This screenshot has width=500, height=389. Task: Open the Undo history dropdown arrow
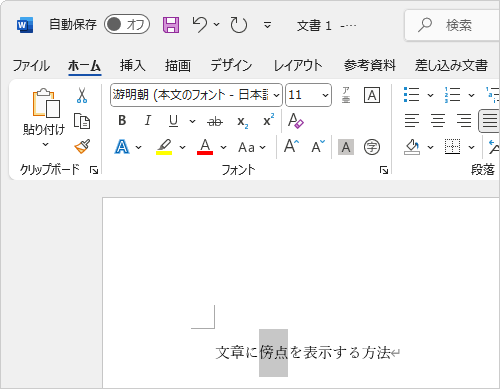(x=217, y=25)
